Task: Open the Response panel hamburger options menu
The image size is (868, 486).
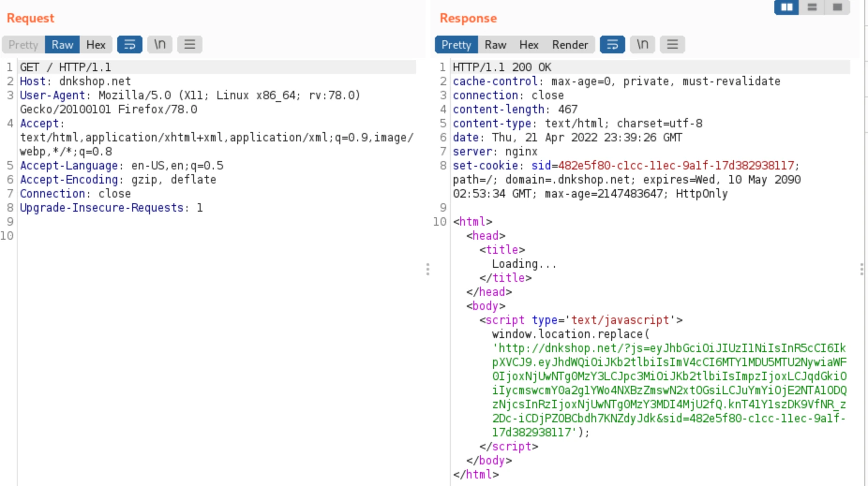Action: tap(673, 44)
